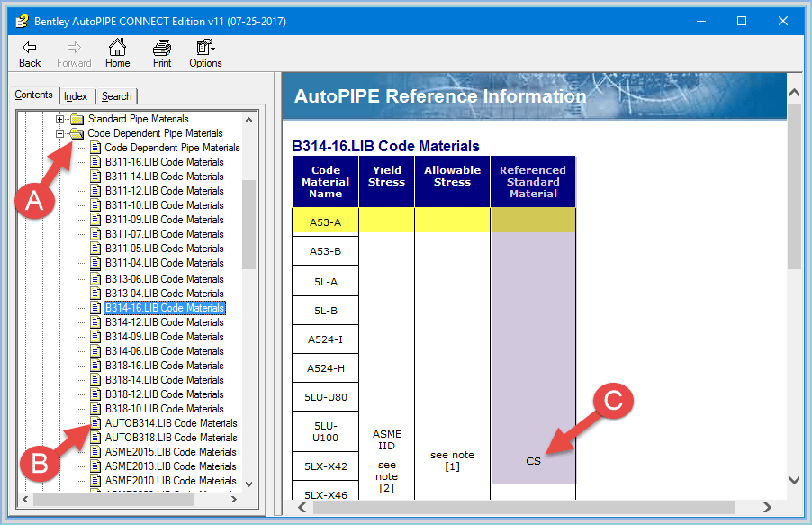The image size is (812, 525).
Task: Click the AutoPIPE title bar application icon
Action: pos(20,20)
